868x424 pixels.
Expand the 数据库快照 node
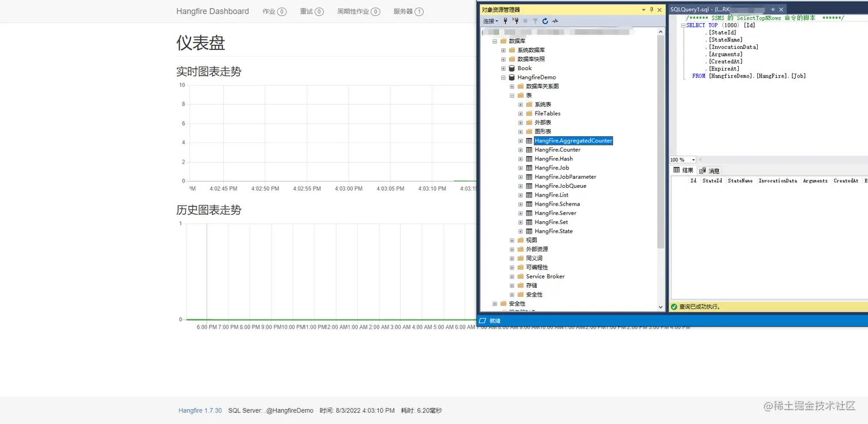coord(503,59)
